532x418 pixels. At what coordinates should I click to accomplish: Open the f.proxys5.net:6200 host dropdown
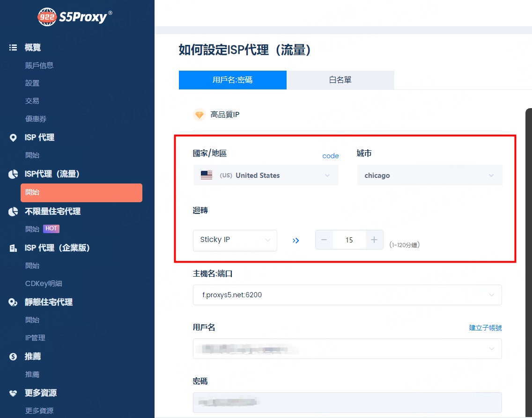click(x=347, y=295)
